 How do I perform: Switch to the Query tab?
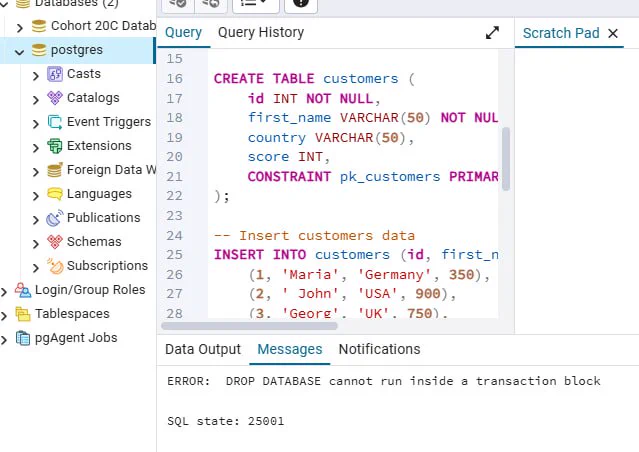[183, 33]
